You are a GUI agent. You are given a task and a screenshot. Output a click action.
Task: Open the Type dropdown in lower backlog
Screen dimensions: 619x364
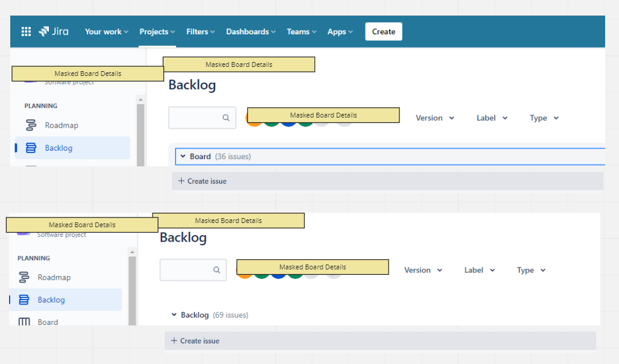(531, 270)
